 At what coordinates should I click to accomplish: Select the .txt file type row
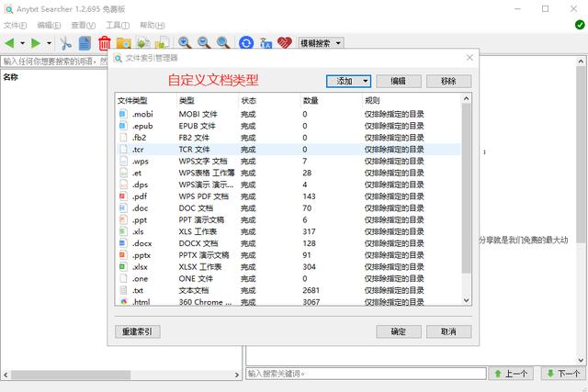pos(288,290)
